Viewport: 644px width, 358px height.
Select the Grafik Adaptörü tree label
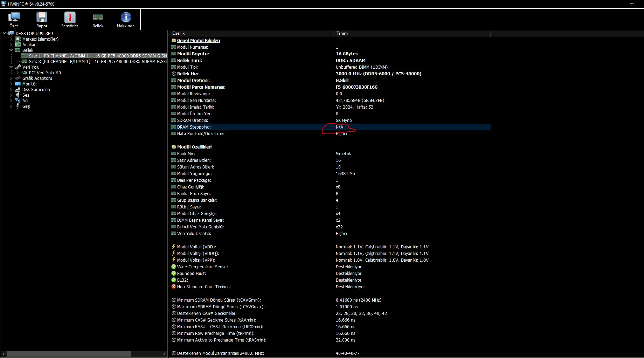pyautogui.click(x=37, y=78)
